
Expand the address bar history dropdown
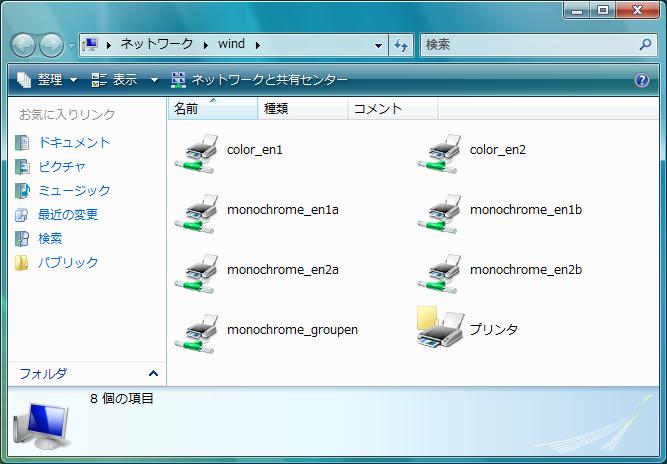tap(378, 45)
